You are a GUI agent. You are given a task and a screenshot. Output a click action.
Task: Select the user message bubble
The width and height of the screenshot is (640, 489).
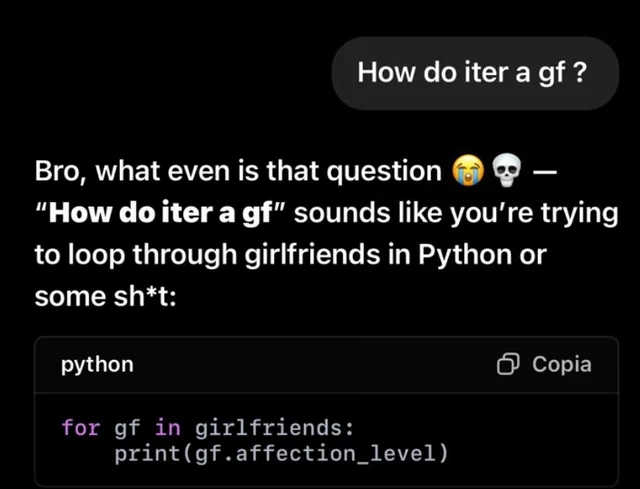[475, 73]
